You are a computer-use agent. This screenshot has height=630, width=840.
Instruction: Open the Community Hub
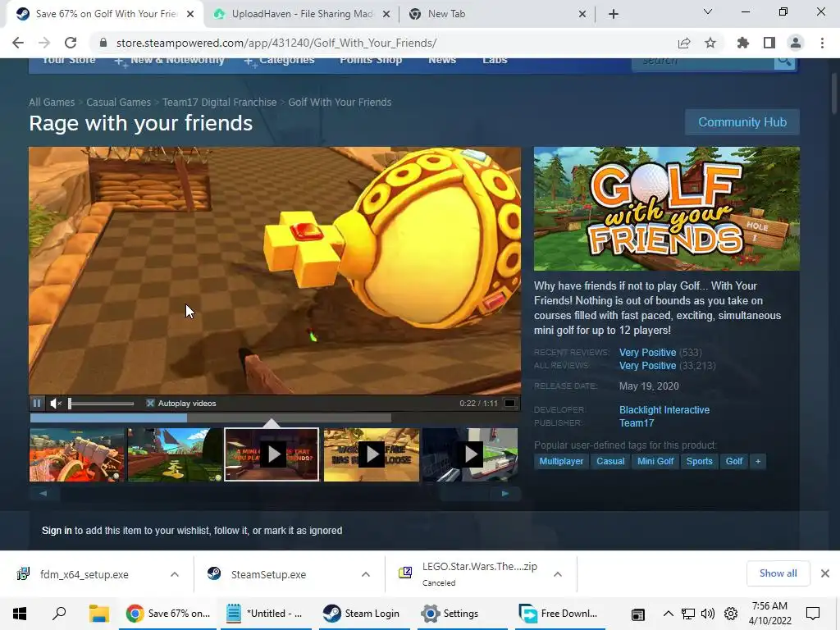(x=742, y=122)
